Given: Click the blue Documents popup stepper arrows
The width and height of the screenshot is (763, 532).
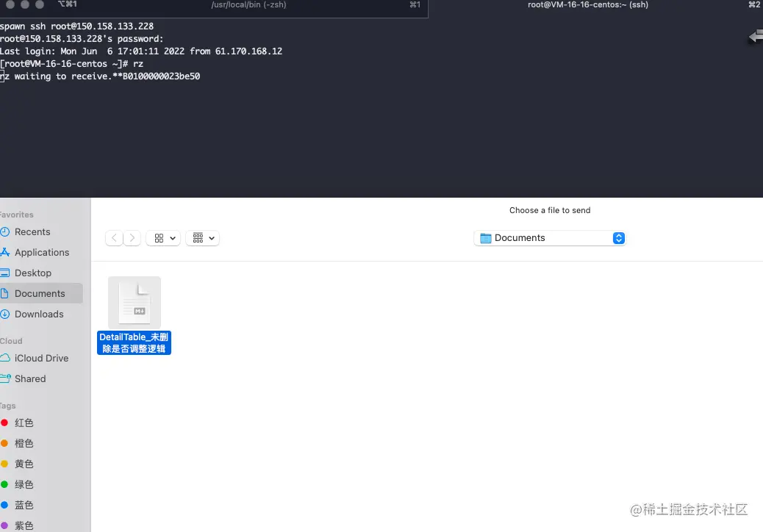Looking at the screenshot, I should click(618, 238).
